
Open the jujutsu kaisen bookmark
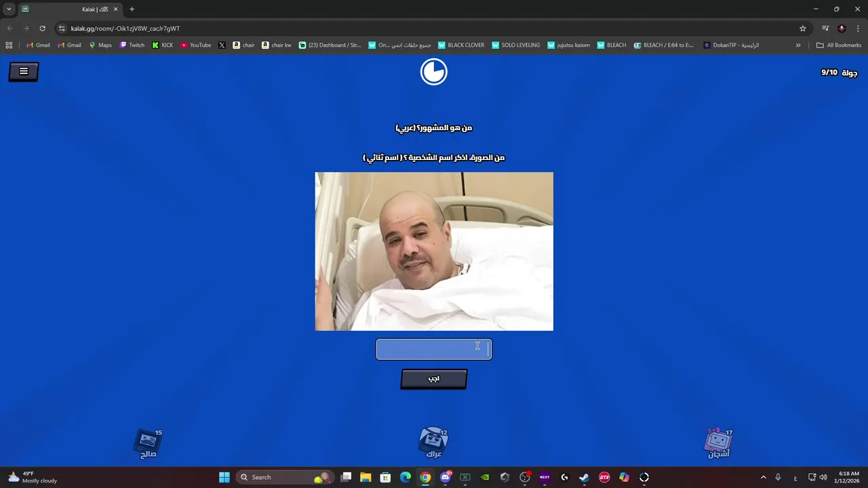(568, 45)
